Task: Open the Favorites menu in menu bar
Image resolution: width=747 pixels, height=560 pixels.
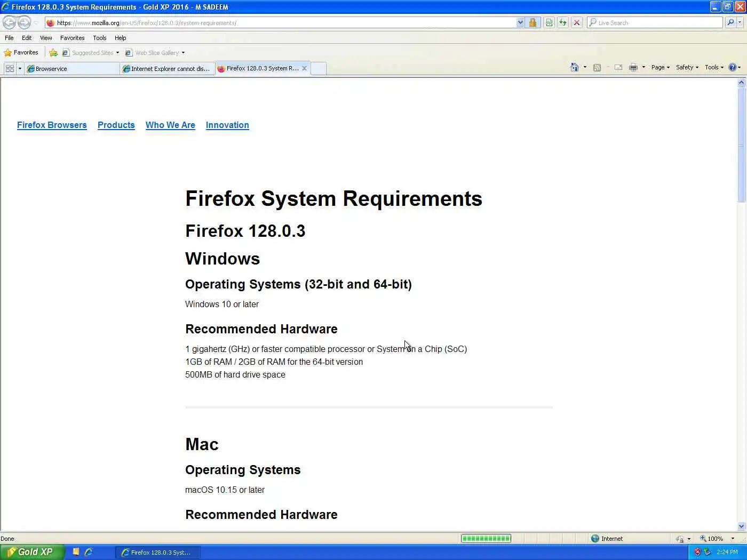Action: point(72,38)
